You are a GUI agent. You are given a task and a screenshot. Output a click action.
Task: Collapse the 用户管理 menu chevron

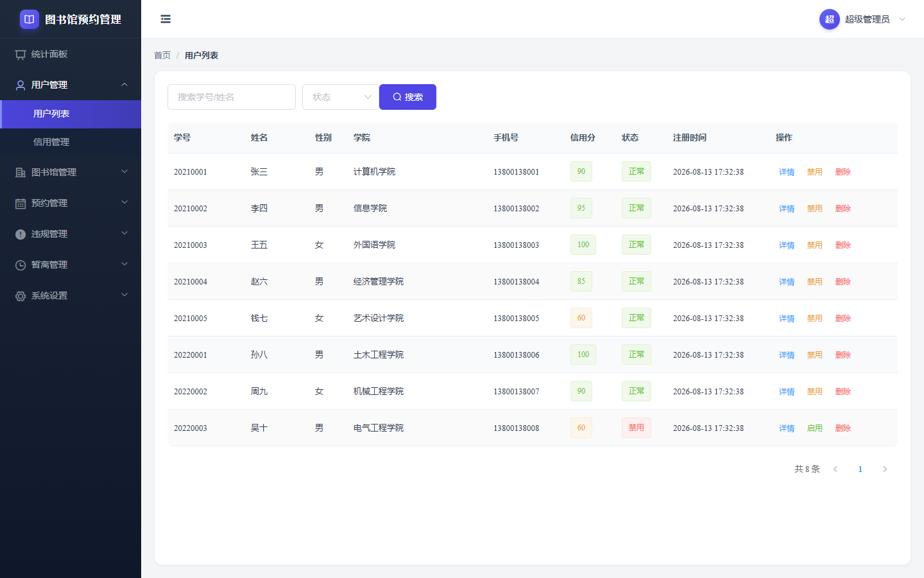pyautogui.click(x=124, y=85)
